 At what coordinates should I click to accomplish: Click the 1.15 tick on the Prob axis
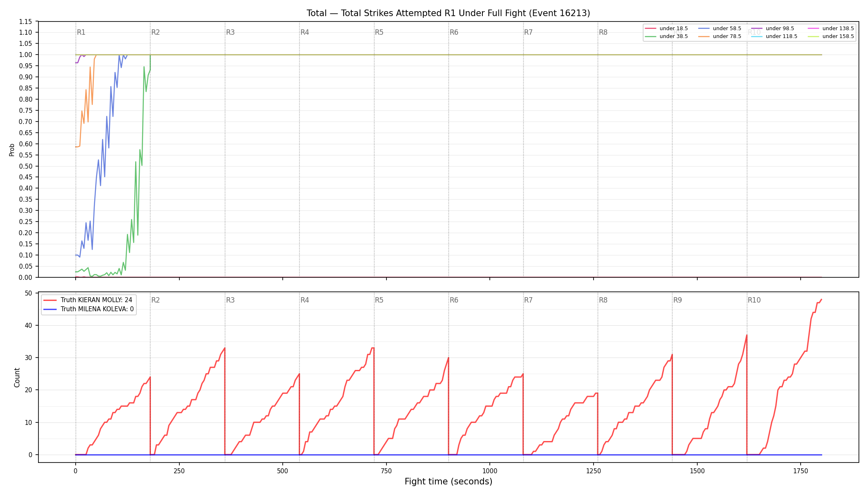point(26,21)
